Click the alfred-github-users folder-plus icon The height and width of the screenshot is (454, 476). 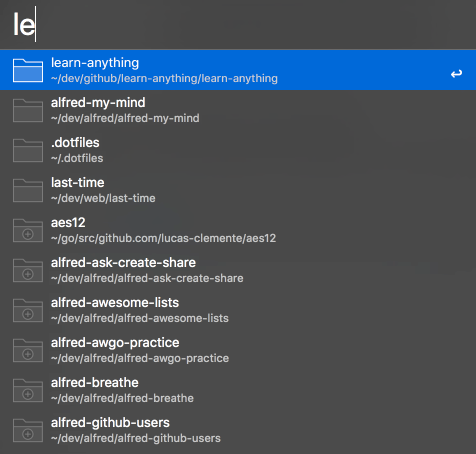pos(28,430)
